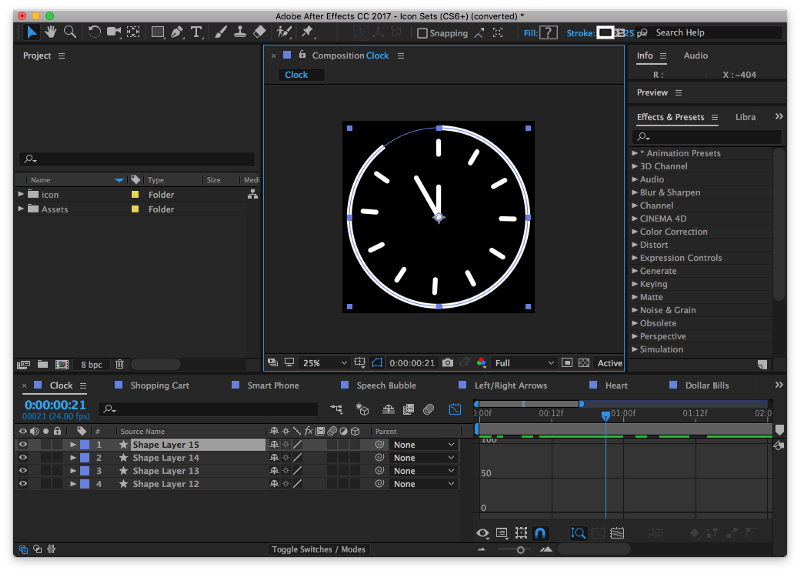Click the Effects & Presets search field
This screenshot has width=800, height=573.
pos(707,136)
